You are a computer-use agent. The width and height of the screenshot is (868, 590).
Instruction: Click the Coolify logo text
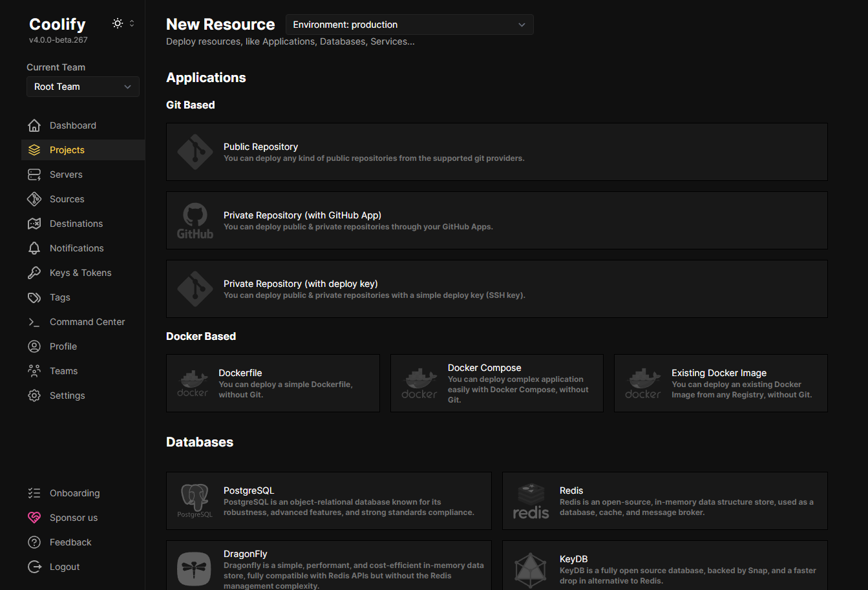58,24
